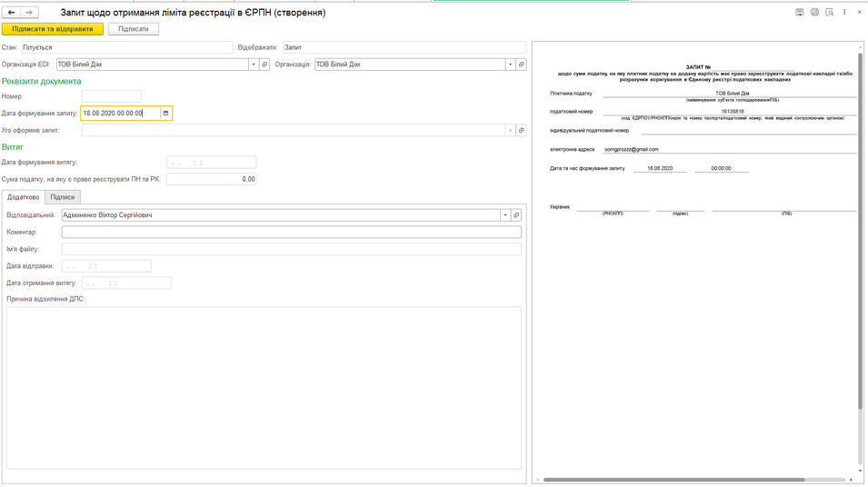This screenshot has width=868, height=487.
Task: Open the Хто оформив запит selection icon
Action: pyautogui.click(x=521, y=131)
